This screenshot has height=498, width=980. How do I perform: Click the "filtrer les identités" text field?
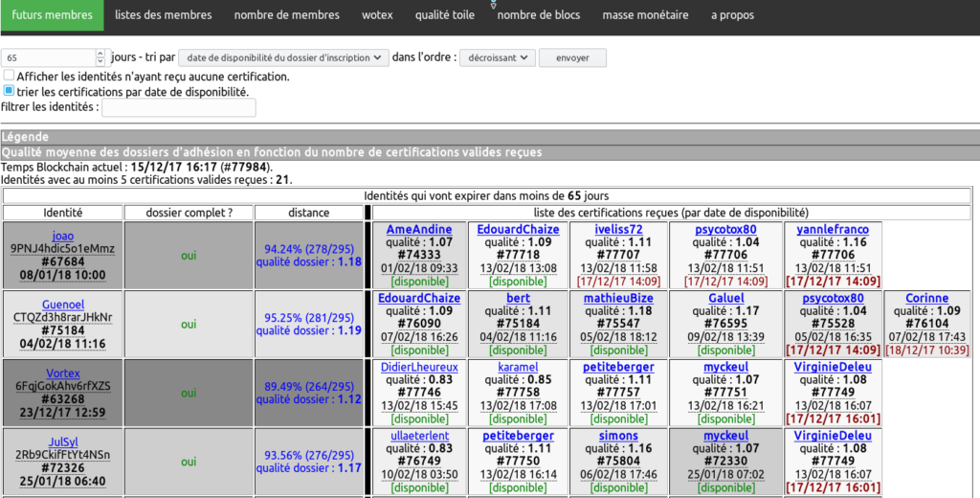coord(179,107)
